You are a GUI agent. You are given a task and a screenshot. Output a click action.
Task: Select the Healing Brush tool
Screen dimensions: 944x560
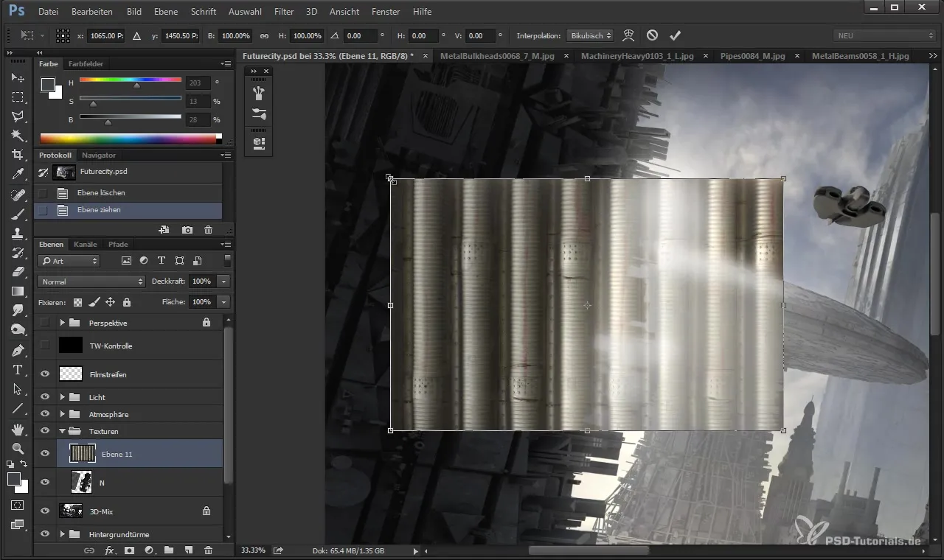[18, 195]
